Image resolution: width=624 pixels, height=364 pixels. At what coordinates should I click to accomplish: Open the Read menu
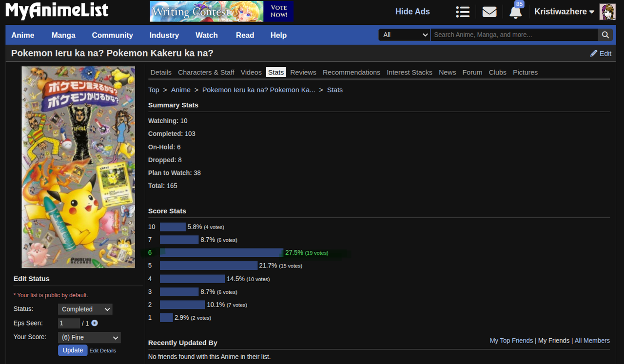[x=245, y=35]
